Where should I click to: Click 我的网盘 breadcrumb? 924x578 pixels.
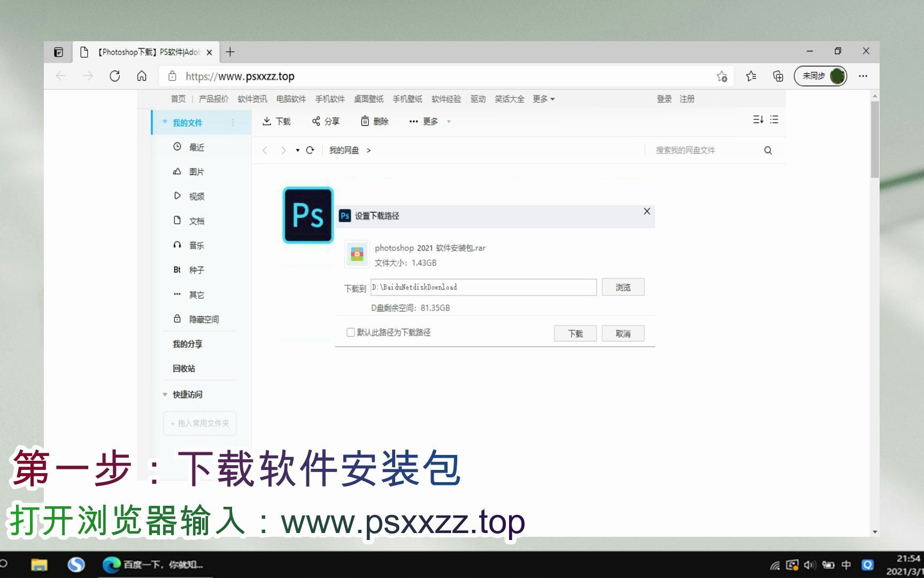pyautogui.click(x=344, y=150)
